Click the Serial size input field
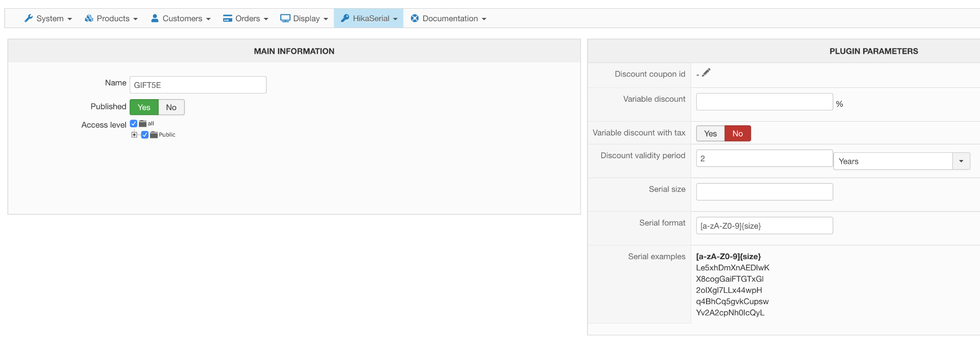This screenshot has height=344, width=980. pyautogui.click(x=764, y=192)
